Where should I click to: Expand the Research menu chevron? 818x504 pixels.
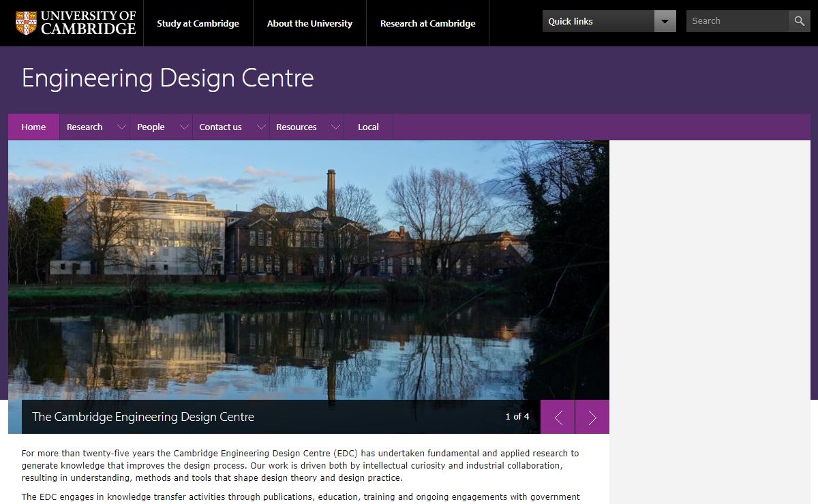click(x=122, y=127)
